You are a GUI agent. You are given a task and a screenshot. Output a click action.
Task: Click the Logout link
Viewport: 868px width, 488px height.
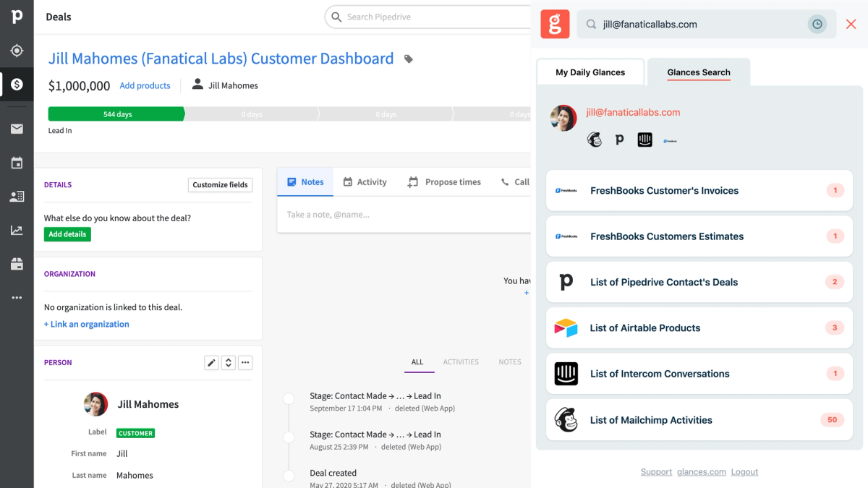(x=744, y=472)
